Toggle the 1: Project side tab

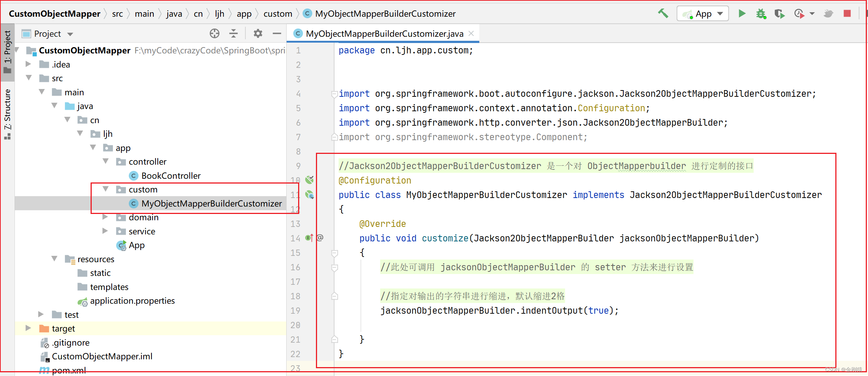tap(7, 52)
